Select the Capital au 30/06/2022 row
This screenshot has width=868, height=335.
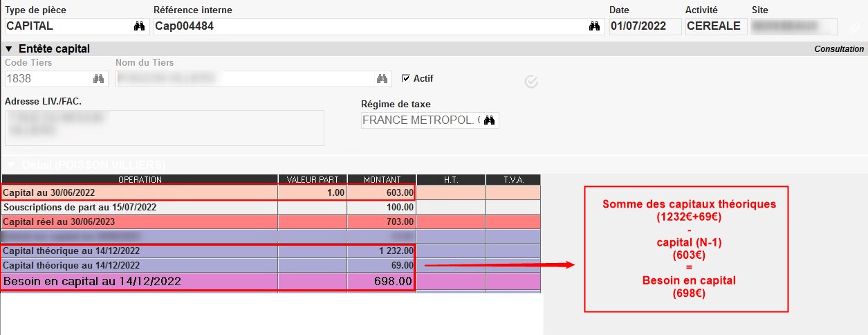coord(138,192)
